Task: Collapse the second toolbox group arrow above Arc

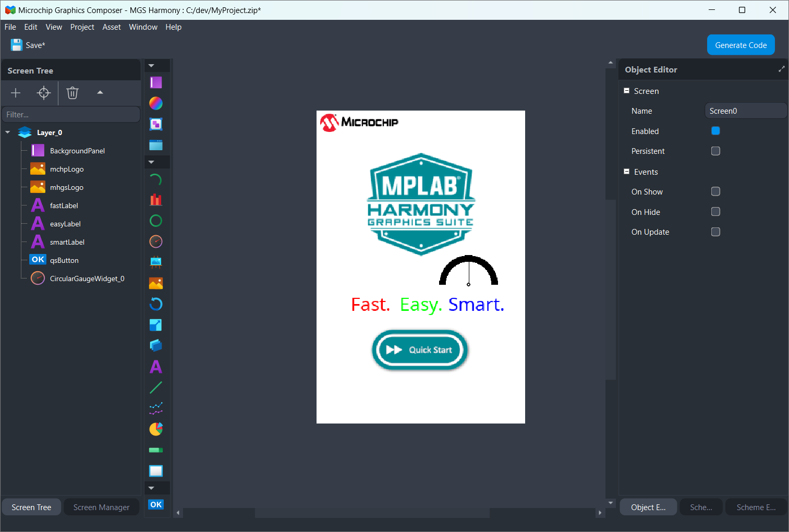Action: pyautogui.click(x=152, y=162)
